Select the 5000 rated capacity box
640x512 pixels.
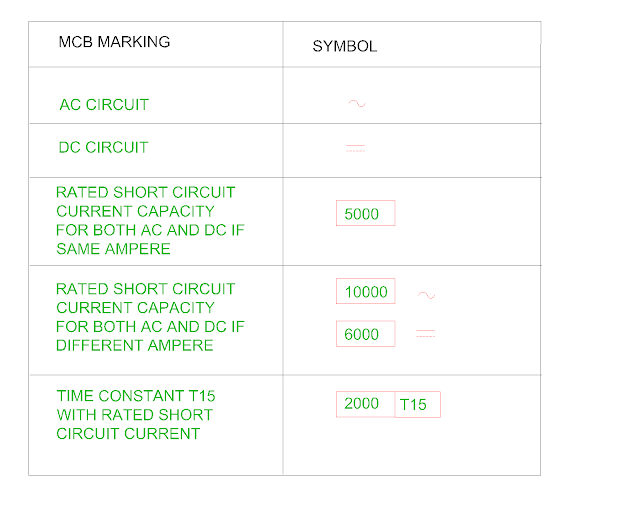(x=366, y=213)
